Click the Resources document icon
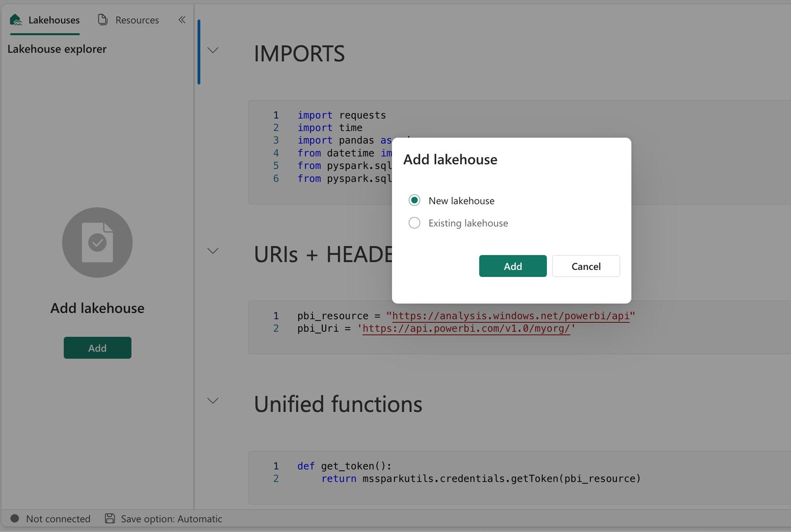 pyautogui.click(x=102, y=19)
